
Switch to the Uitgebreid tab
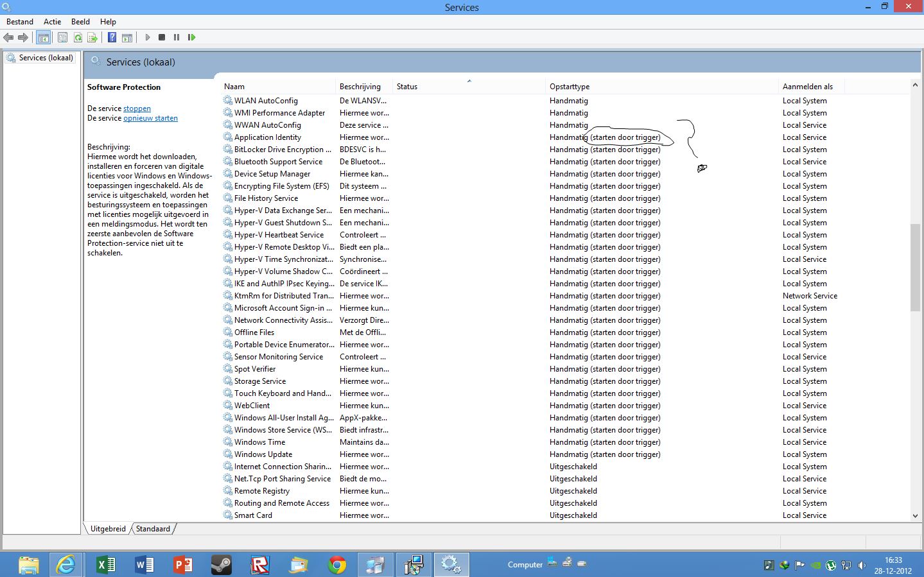point(108,529)
